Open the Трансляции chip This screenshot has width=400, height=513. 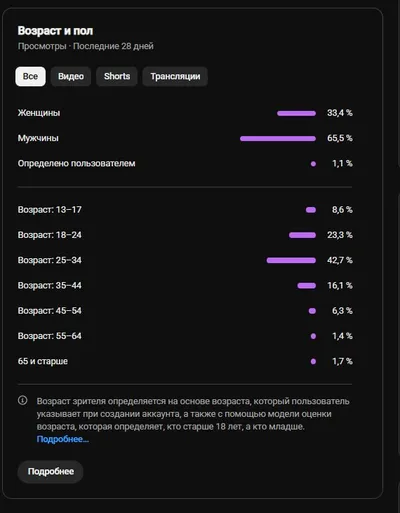pyautogui.click(x=175, y=76)
